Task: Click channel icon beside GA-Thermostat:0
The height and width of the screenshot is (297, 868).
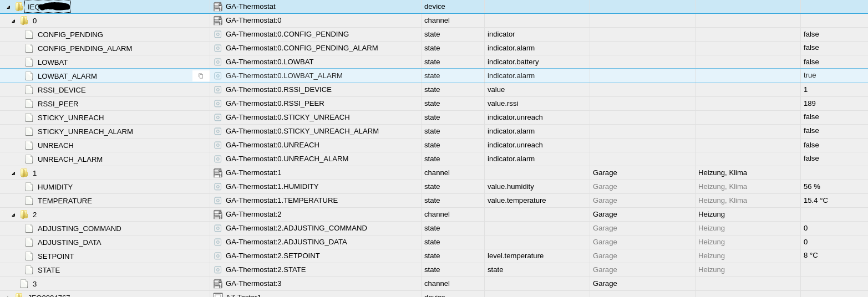Action: pos(218,21)
